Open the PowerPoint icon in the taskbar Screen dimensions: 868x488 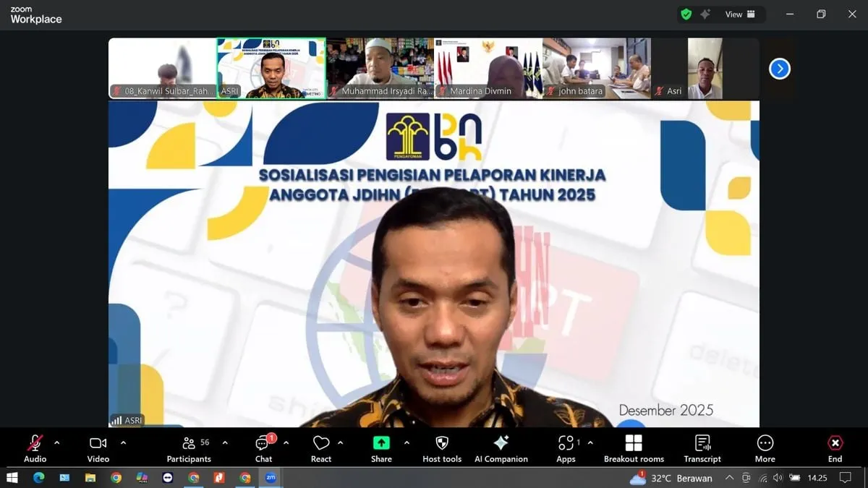click(x=219, y=478)
